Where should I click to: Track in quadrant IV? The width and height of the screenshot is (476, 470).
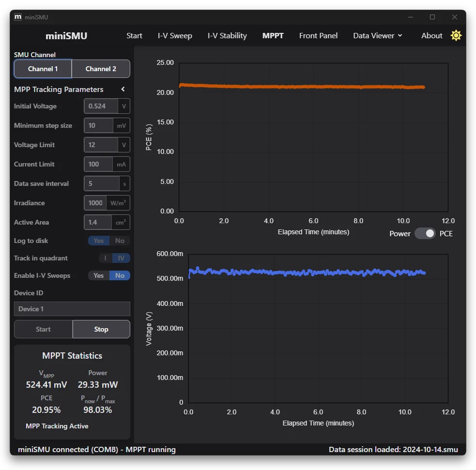click(x=121, y=258)
